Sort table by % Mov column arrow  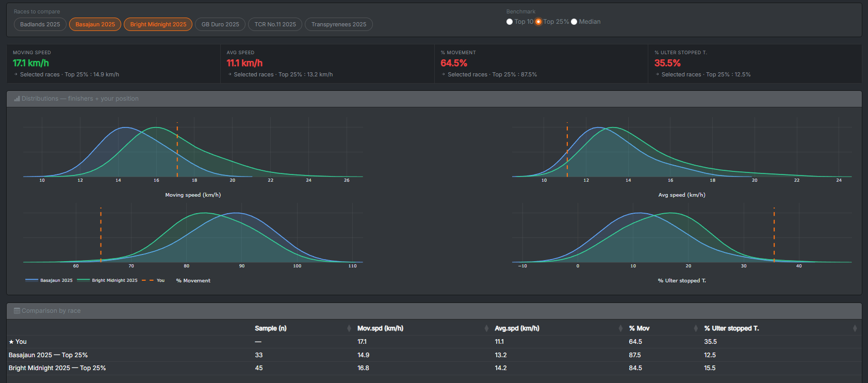[x=696, y=328]
